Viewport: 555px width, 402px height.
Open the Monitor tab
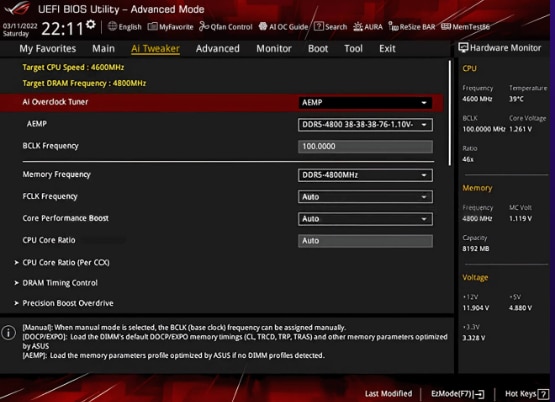[274, 48]
